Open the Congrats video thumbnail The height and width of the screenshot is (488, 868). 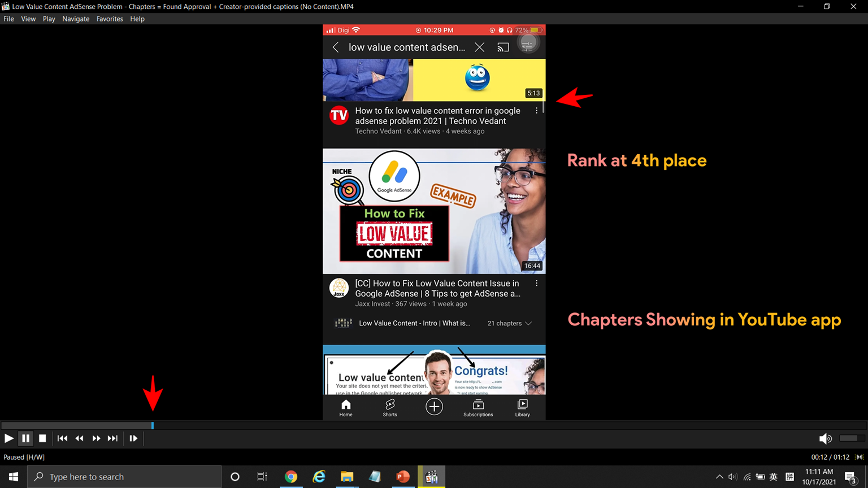(434, 370)
